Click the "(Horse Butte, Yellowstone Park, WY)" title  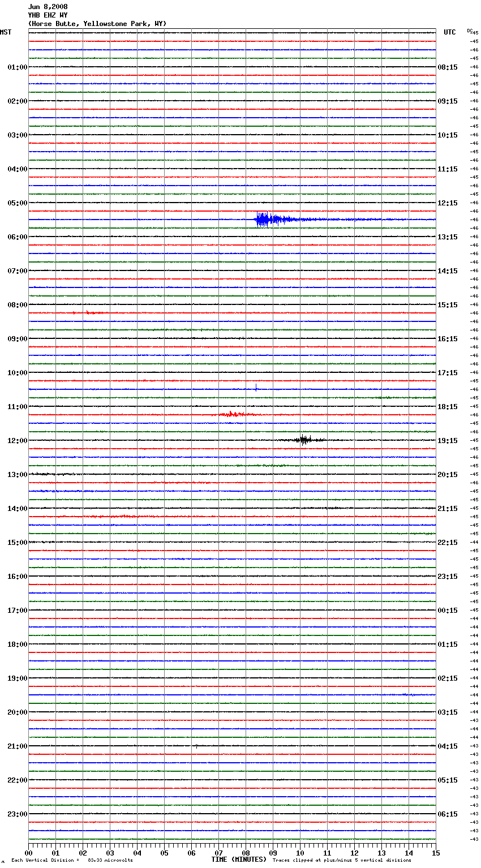click(x=97, y=24)
